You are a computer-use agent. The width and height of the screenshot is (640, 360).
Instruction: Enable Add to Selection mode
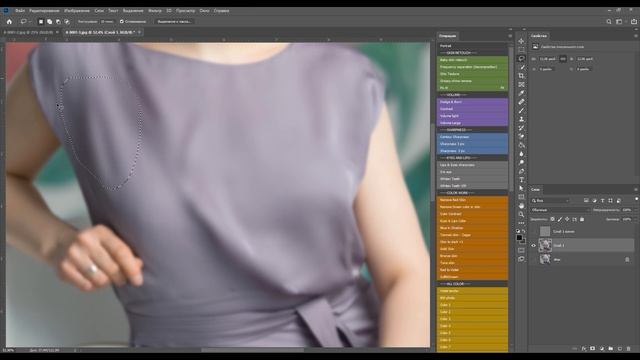(x=49, y=22)
